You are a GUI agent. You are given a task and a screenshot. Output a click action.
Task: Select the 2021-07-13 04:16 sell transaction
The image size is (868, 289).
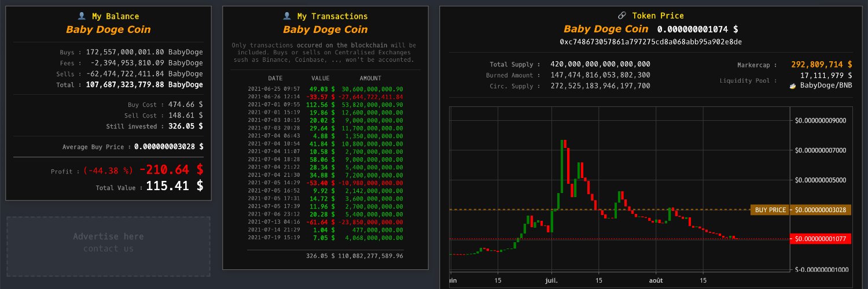(325, 221)
